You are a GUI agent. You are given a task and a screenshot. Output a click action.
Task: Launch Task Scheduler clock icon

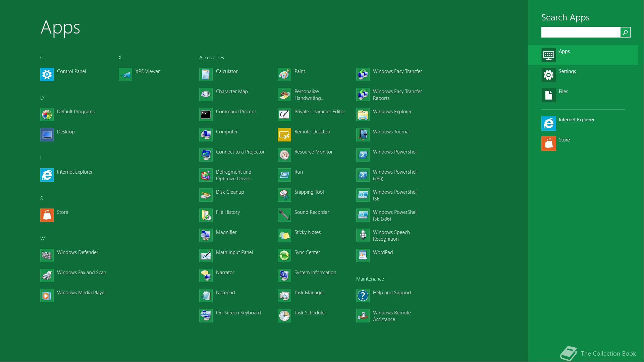pyautogui.click(x=284, y=316)
